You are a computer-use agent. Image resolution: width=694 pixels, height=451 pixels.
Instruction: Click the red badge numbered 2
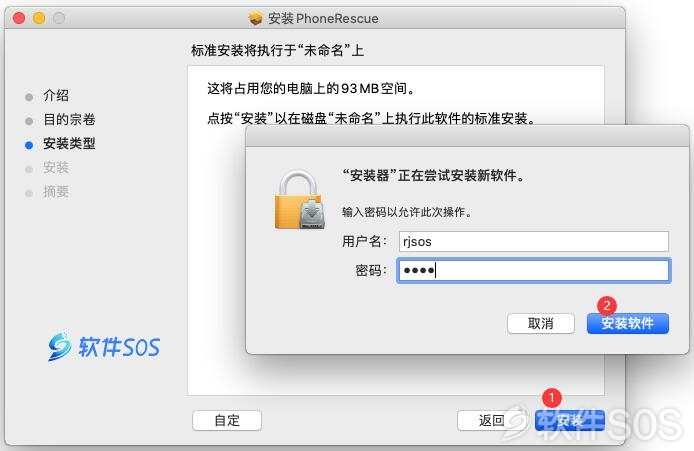point(607,305)
